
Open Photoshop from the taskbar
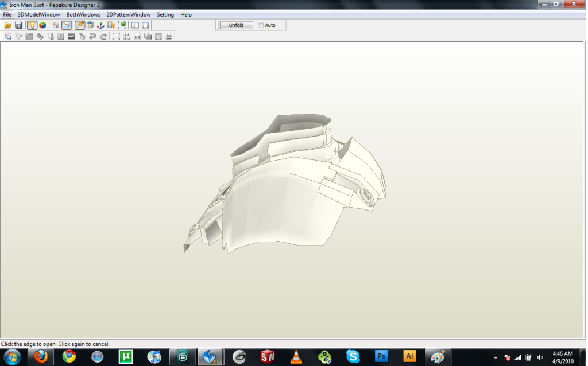381,356
